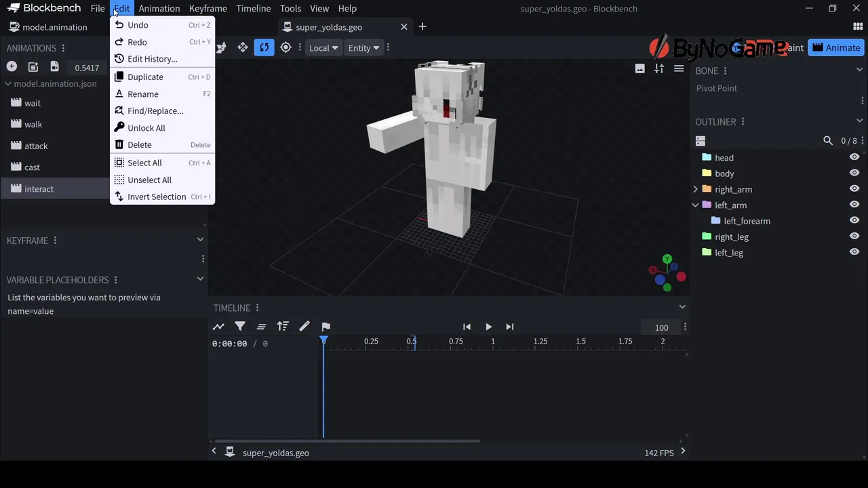Image resolution: width=868 pixels, height=488 pixels.
Task: Toggle visibility of the body bone
Action: (854, 173)
